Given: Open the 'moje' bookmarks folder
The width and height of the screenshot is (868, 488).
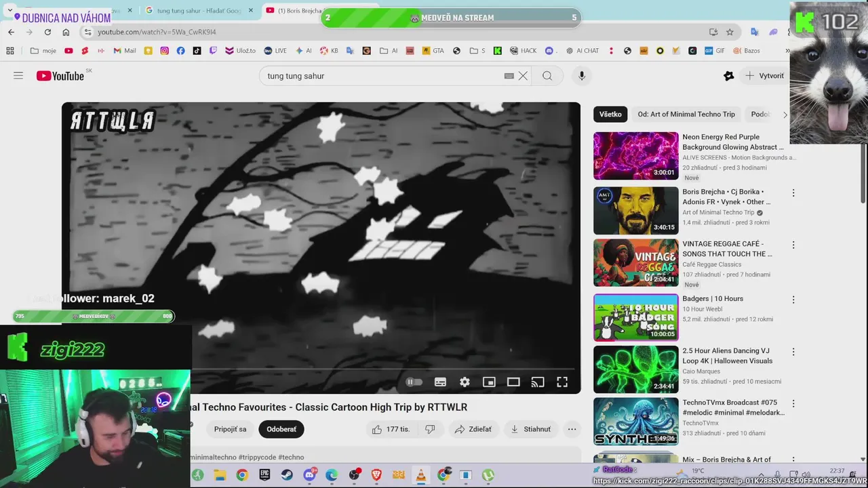Looking at the screenshot, I should click(x=43, y=51).
